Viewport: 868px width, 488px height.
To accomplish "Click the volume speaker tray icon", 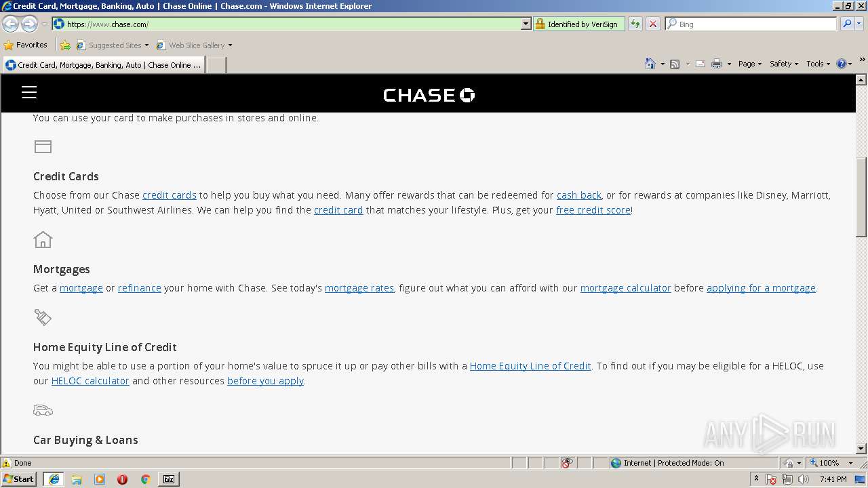I will click(804, 479).
